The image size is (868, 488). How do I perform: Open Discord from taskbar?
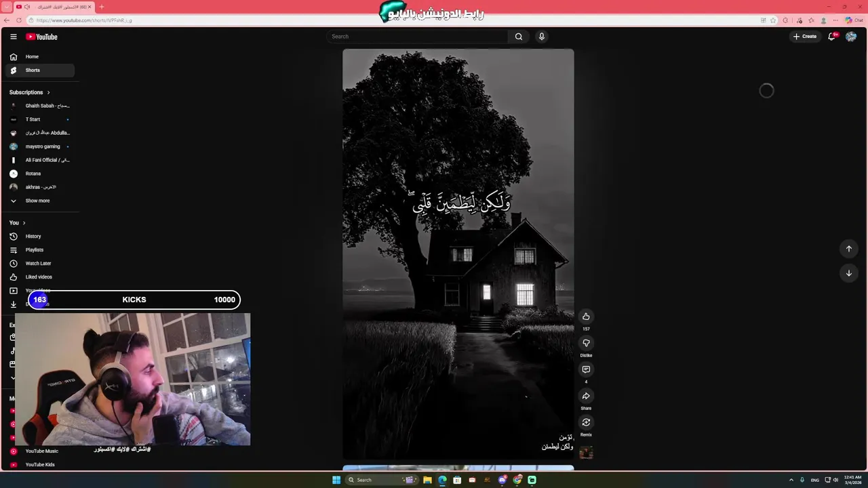pyautogui.click(x=502, y=480)
